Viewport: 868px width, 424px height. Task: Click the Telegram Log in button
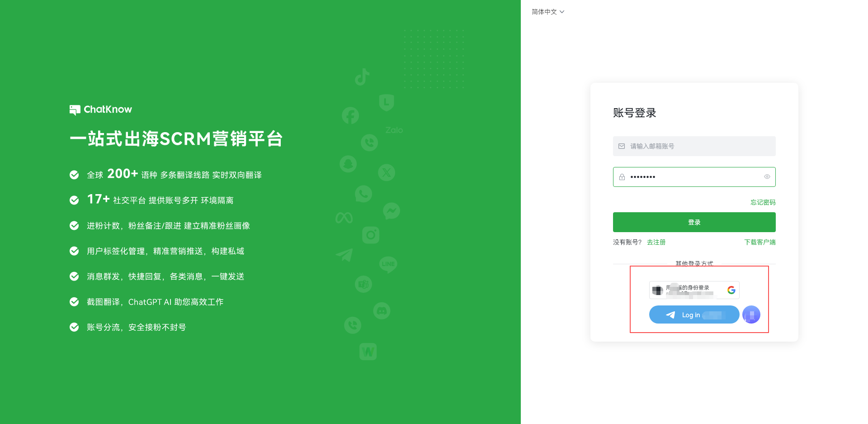(694, 315)
